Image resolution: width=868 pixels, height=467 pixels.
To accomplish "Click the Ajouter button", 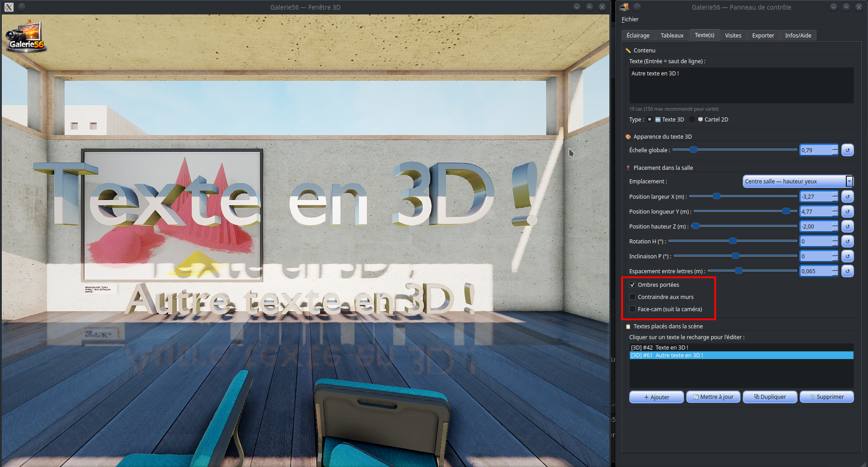I will [x=656, y=397].
